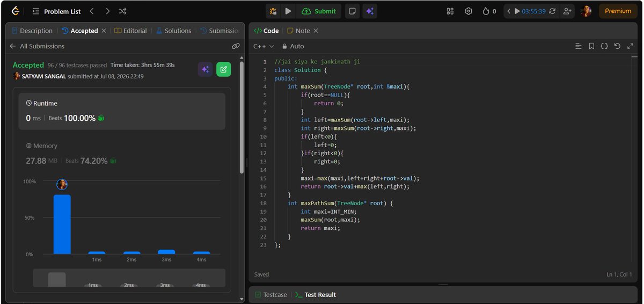Image resolution: width=644 pixels, height=304 pixels.
Task: Run the code with play button
Action: 288,11
